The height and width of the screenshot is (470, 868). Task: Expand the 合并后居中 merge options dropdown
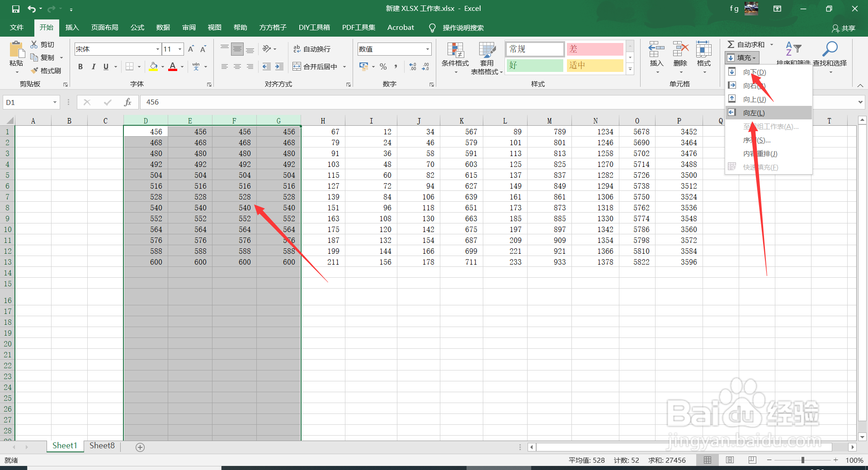(x=344, y=66)
